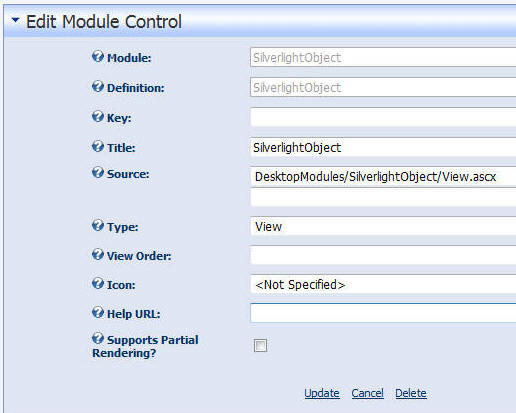The height and width of the screenshot is (413, 516).
Task: Click the help icon next to Key
Action: click(x=98, y=117)
